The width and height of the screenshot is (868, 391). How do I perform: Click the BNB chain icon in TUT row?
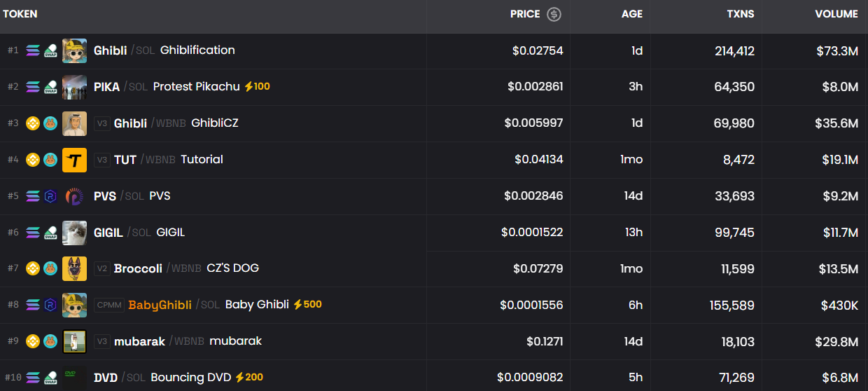[x=33, y=160]
